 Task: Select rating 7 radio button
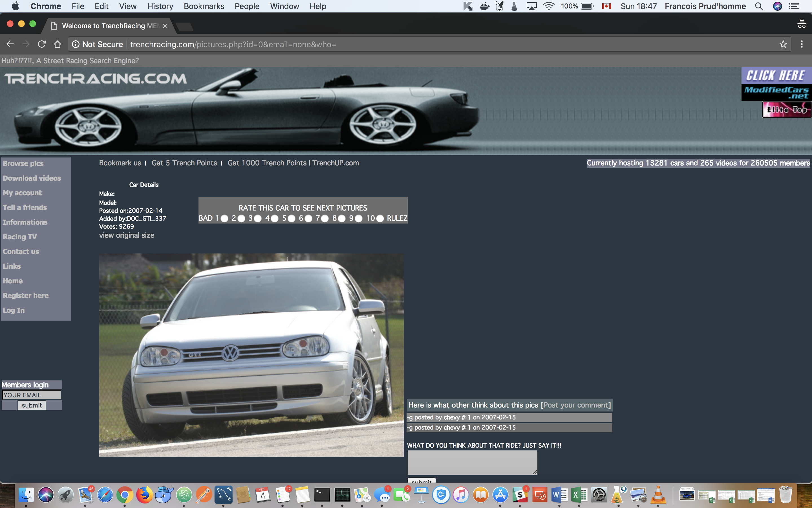click(325, 218)
